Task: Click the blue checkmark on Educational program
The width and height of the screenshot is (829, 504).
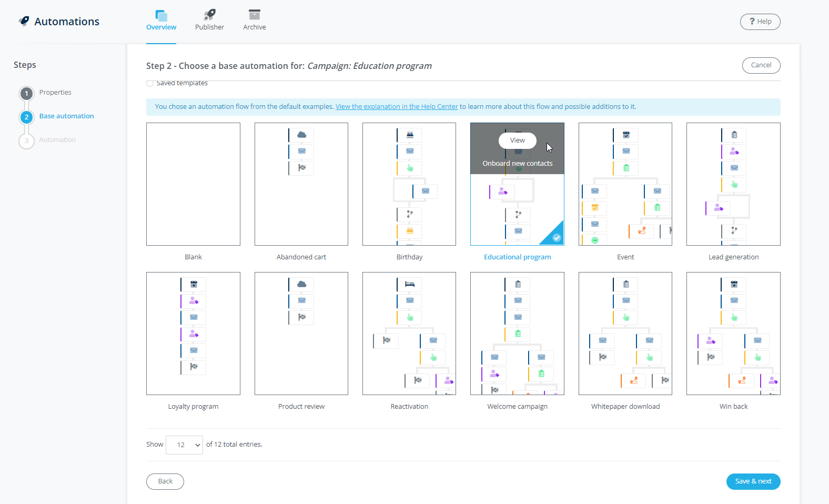Action: (557, 238)
